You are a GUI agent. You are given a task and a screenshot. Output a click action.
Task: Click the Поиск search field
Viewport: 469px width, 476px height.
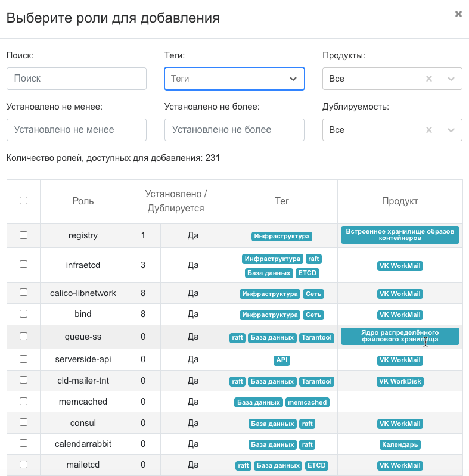point(76,79)
